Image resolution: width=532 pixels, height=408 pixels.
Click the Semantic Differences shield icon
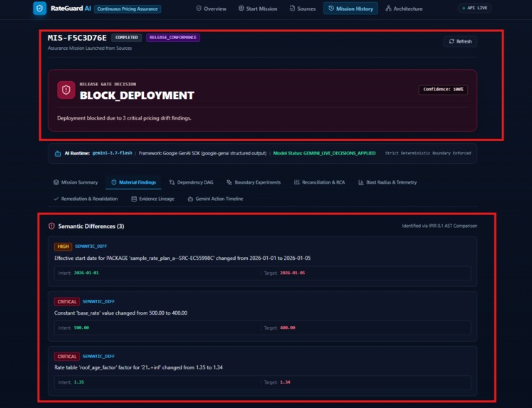tap(51, 226)
